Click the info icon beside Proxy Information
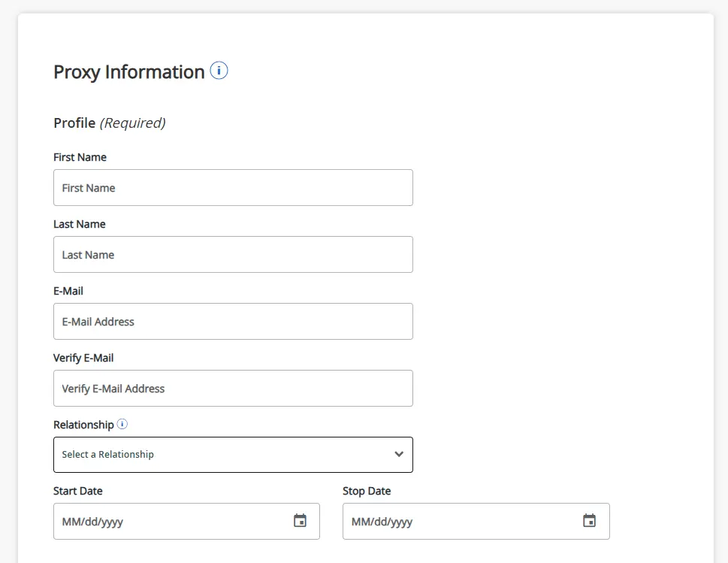The height and width of the screenshot is (563, 728). pos(219,70)
